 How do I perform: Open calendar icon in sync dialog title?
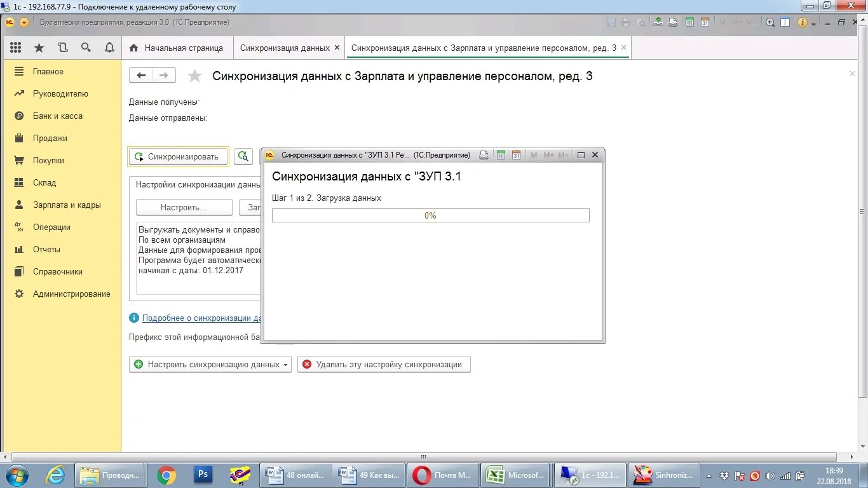click(516, 155)
